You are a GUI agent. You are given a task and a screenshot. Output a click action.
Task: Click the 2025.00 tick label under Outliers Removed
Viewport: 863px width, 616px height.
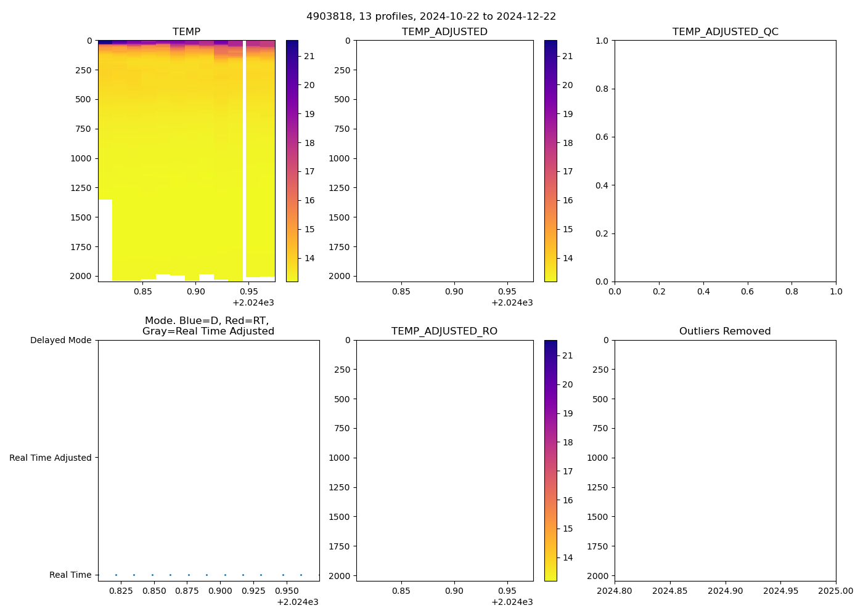pyautogui.click(x=836, y=591)
